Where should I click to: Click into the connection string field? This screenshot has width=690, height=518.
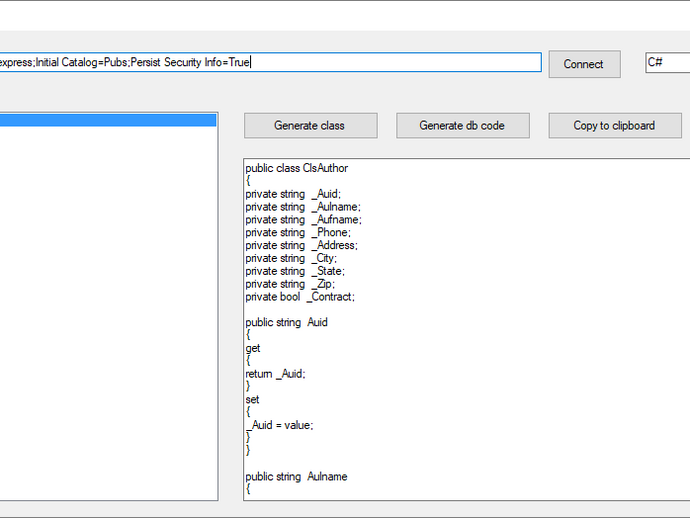[x=270, y=62]
